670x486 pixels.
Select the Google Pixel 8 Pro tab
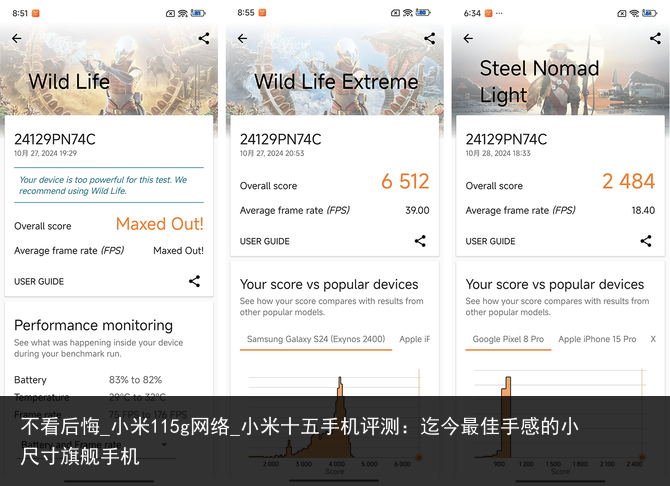508,339
